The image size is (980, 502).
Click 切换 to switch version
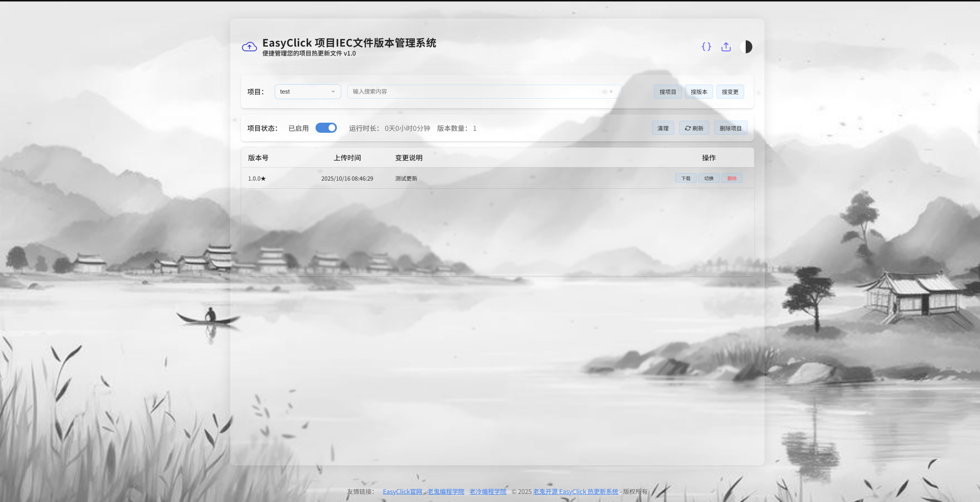point(708,178)
